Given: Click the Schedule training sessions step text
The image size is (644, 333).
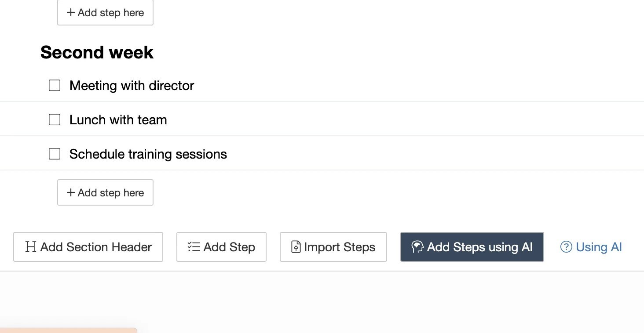Looking at the screenshot, I should coord(148,154).
